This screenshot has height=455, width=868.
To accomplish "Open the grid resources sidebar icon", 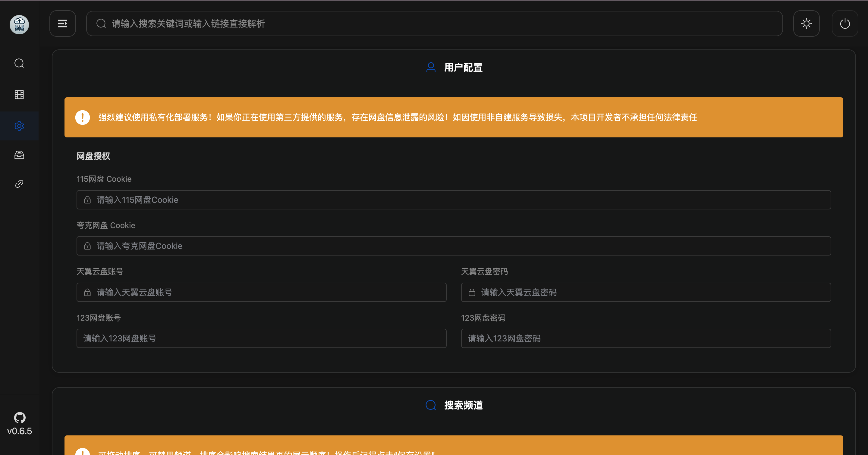I will point(19,95).
